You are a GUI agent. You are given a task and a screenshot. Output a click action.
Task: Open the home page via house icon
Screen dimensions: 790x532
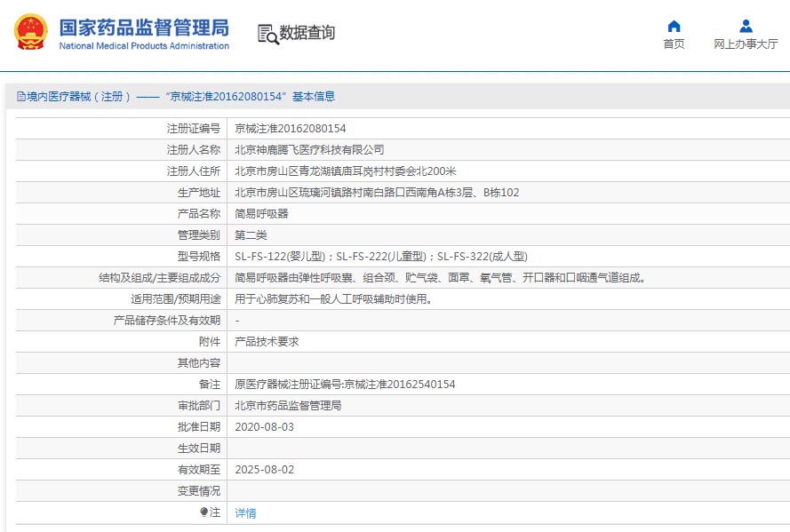tap(674, 26)
